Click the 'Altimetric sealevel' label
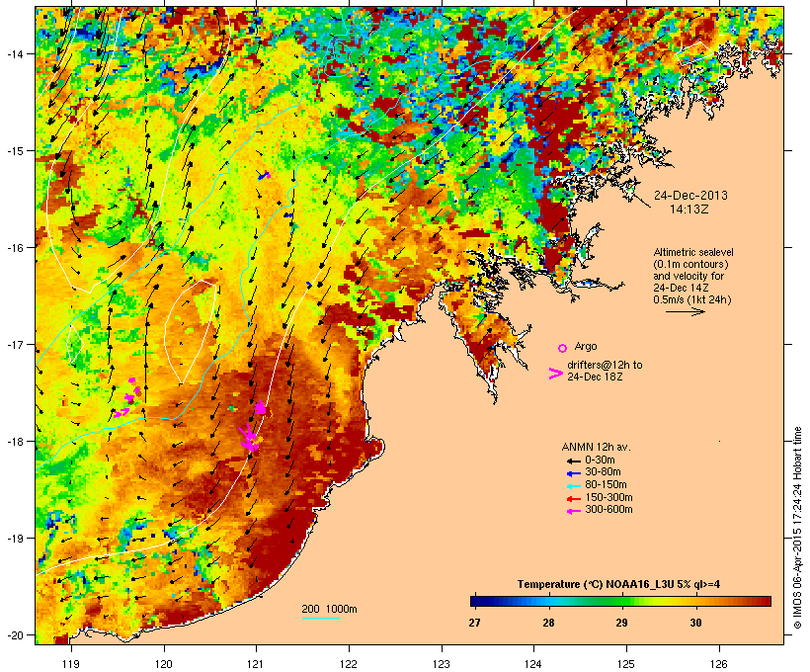The width and height of the screenshot is (810, 672). click(x=693, y=253)
